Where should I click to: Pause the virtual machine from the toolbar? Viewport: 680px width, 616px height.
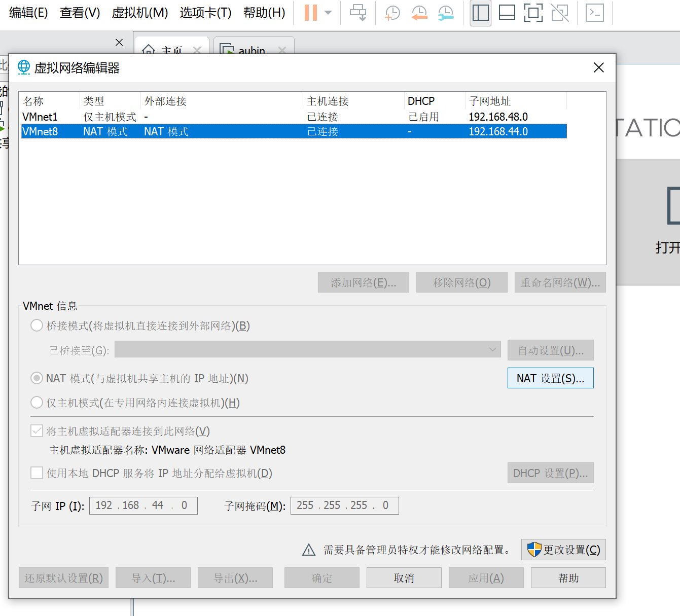[x=310, y=13]
